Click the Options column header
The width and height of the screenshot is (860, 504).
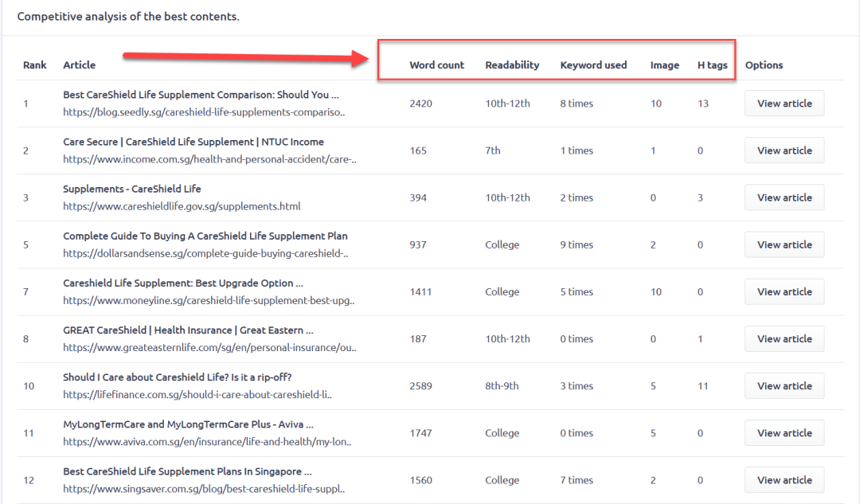(764, 64)
